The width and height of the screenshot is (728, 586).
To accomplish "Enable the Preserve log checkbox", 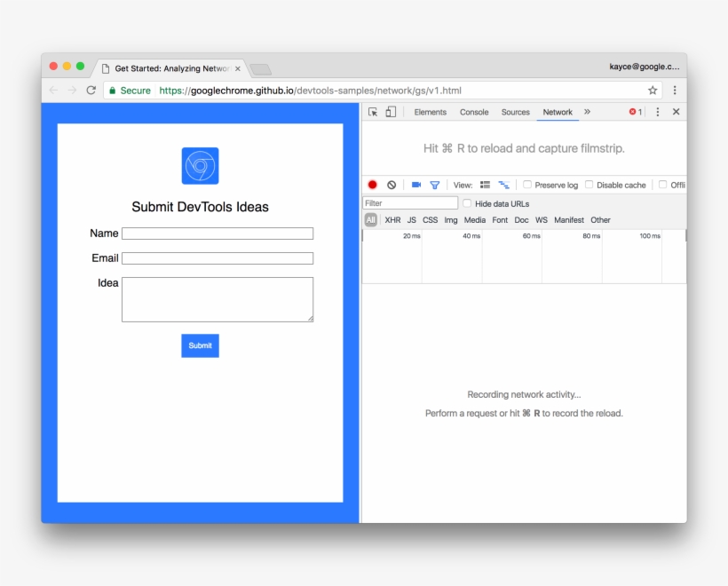I will 527,185.
